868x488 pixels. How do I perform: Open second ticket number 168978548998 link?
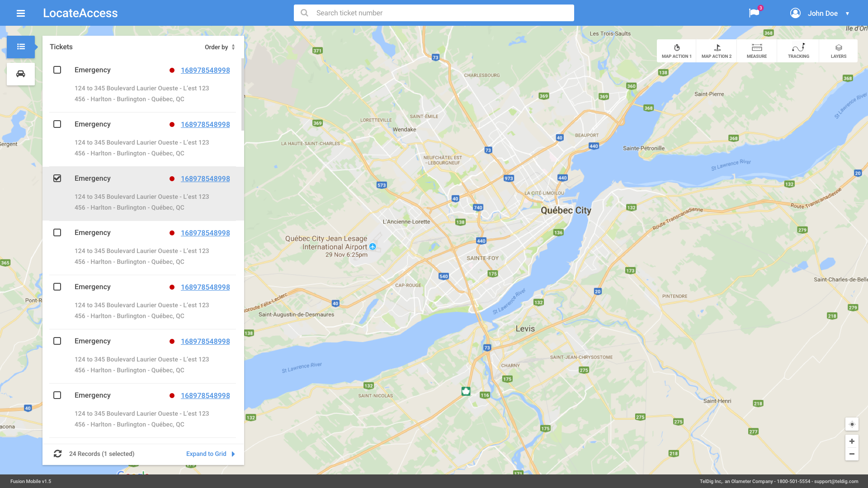[205, 124]
